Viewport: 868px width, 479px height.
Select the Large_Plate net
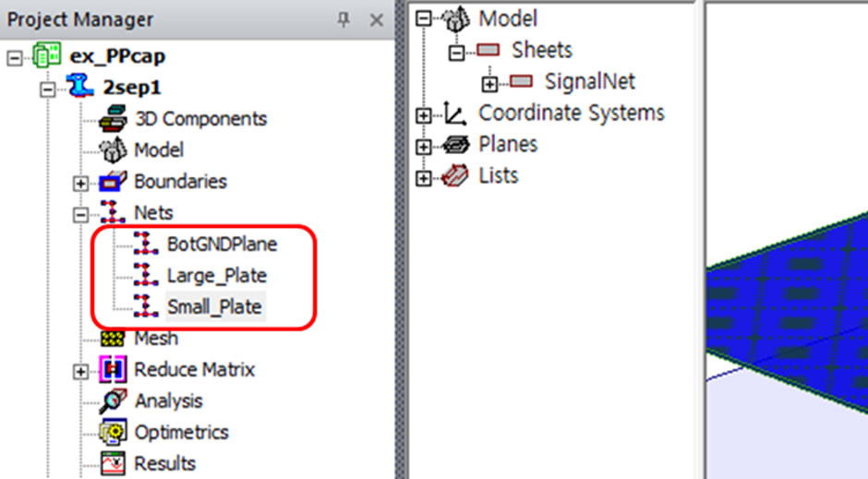tap(217, 275)
